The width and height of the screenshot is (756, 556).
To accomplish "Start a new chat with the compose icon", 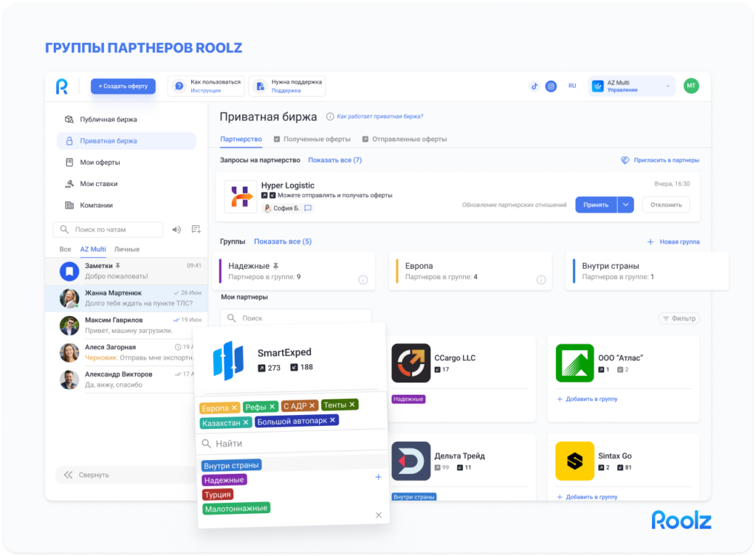I will click(x=194, y=229).
